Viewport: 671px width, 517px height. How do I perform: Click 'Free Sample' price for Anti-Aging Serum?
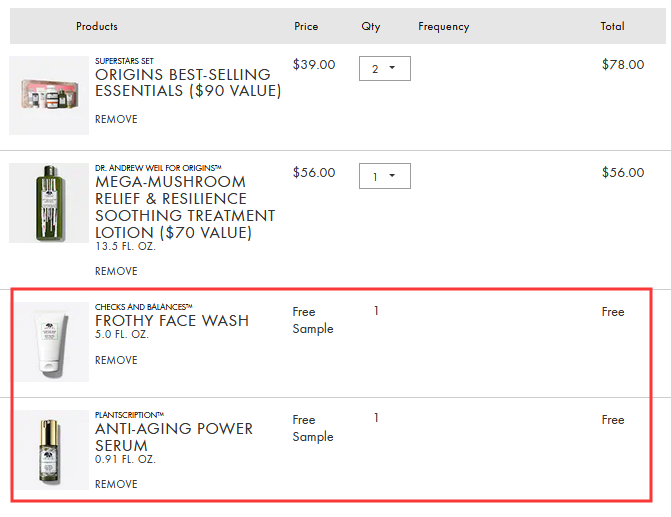point(313,428)
